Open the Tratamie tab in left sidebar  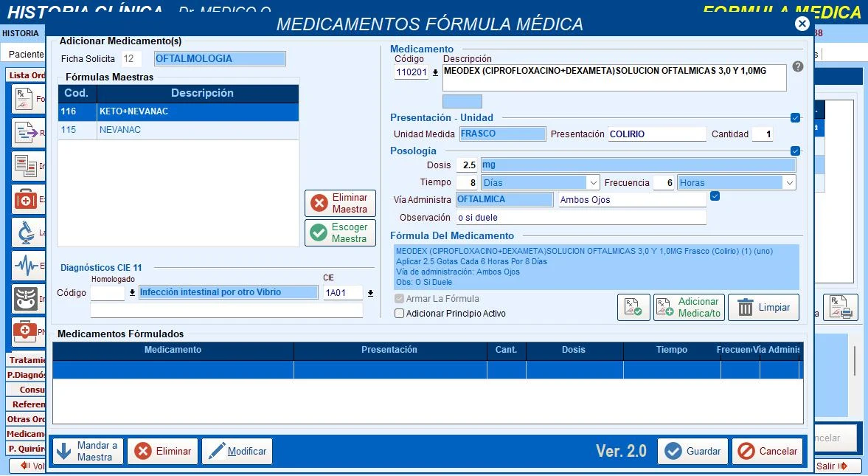tap(26, 359)
